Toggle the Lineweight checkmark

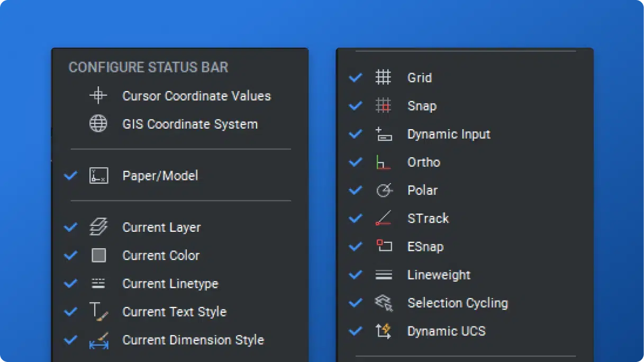tap(355, 275)
